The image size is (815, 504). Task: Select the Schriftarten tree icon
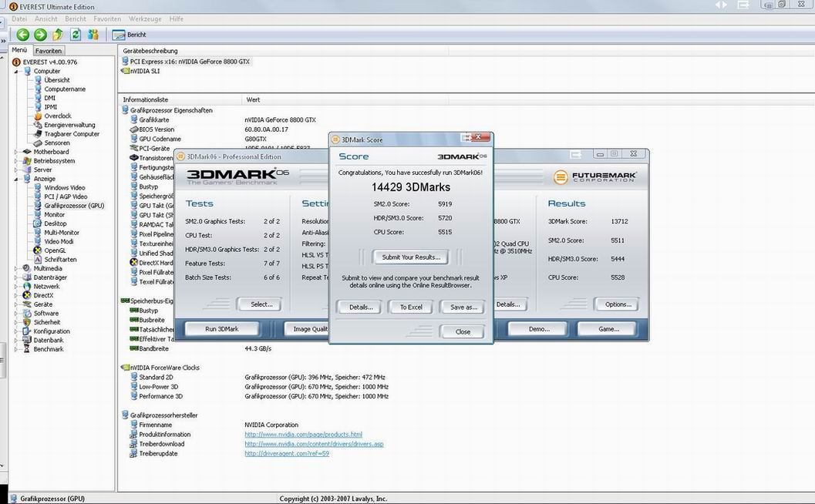click(x=38, y=259)
